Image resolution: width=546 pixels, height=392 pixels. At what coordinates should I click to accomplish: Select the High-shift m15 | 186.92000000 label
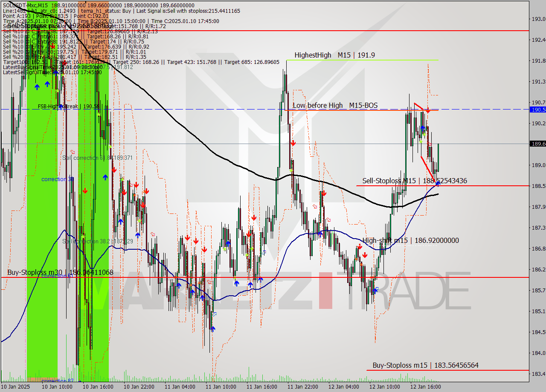[411, 240]
